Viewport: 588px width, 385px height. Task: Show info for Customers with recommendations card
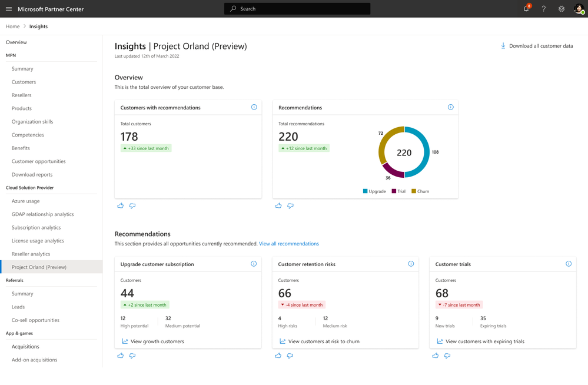tap(254, 107)
